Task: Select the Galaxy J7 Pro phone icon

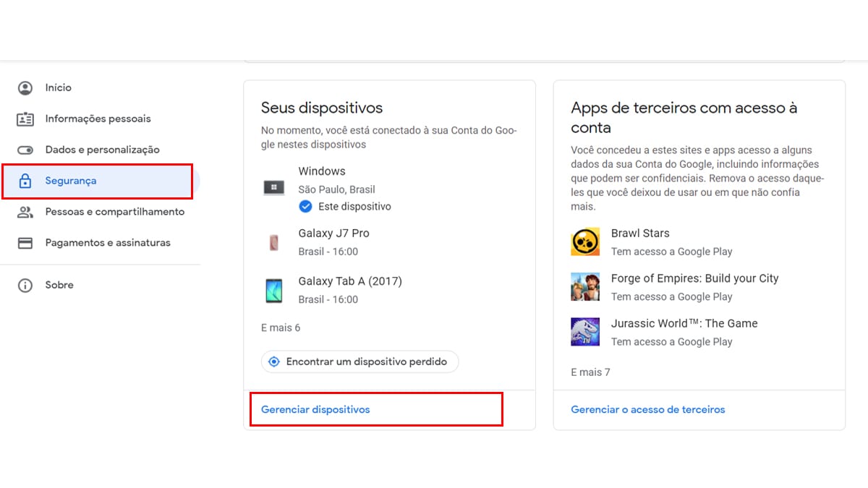Action: coord(273,243)
